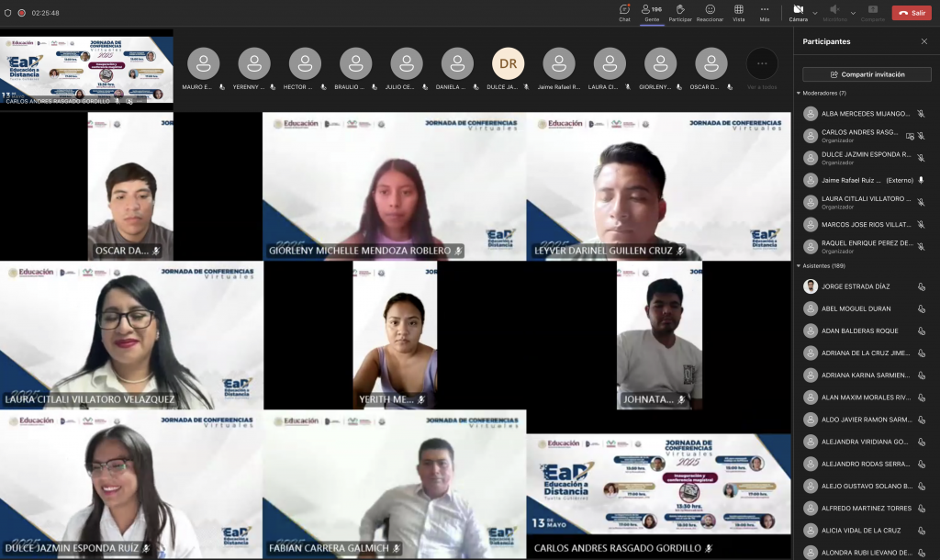The height and width of the screenshot is (560, 940).
Task: Click active mic icon for Jaime Rafael Ruiz
Action: click(x=921, y=181)
